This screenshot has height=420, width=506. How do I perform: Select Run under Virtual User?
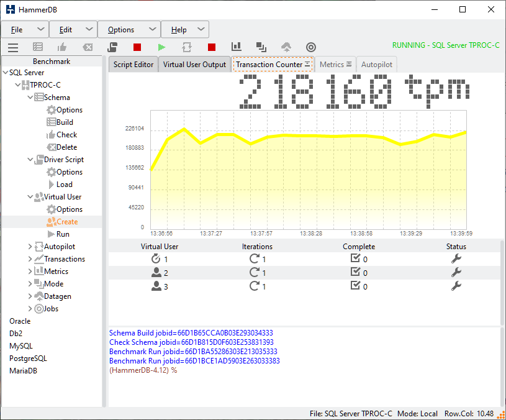click(x=63, y=234)
